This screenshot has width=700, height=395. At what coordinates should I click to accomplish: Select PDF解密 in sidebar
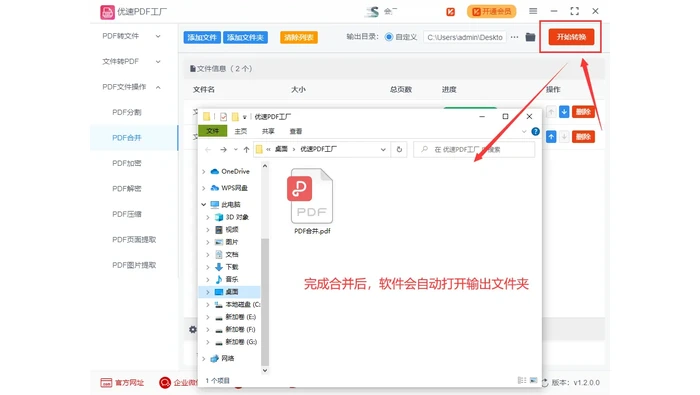point(127,189)
